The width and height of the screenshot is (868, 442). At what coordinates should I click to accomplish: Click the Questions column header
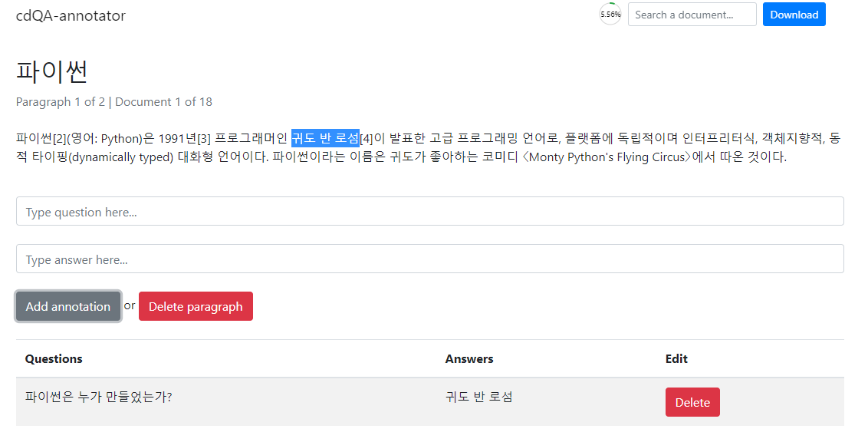tap(54, 359)
